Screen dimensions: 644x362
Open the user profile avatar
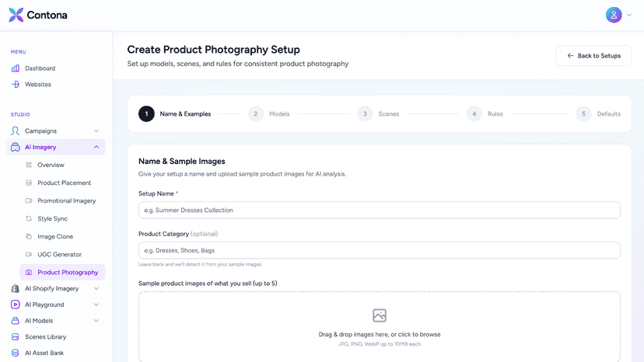(614, 15)
